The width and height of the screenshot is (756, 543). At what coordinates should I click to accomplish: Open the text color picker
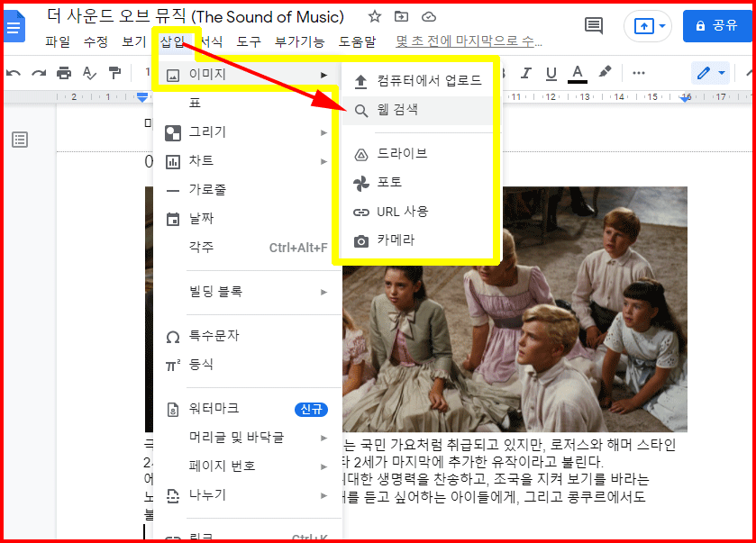click(x=577, y=74)
